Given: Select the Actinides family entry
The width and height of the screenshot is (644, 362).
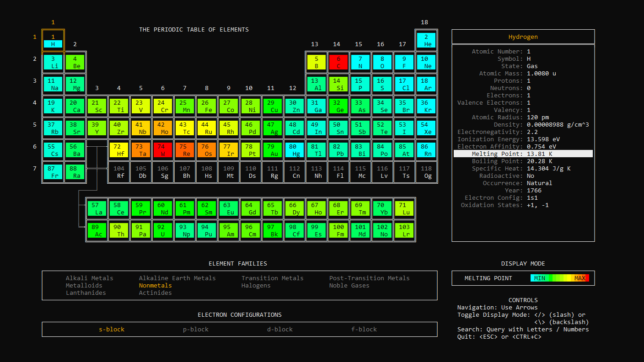Looking at the screenshot, I should coord(155,293).
